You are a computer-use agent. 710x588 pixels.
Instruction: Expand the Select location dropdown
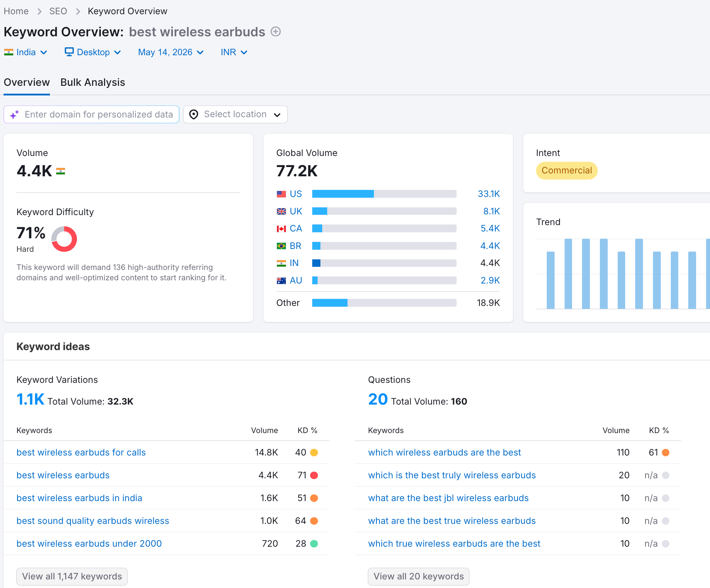click(x=235, y=114)
